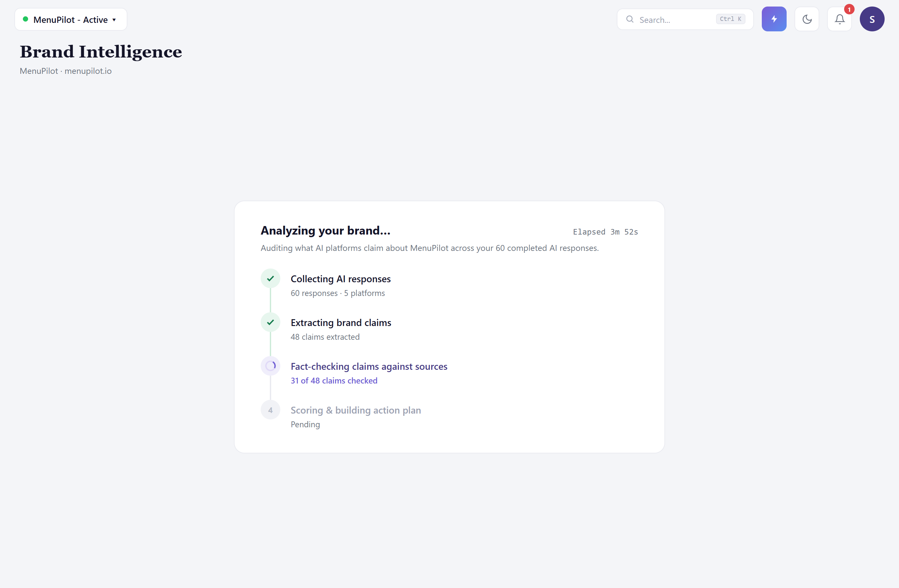Click the 31 of 48 claims checked text
The image size is (899, 588).
(334, 381)
